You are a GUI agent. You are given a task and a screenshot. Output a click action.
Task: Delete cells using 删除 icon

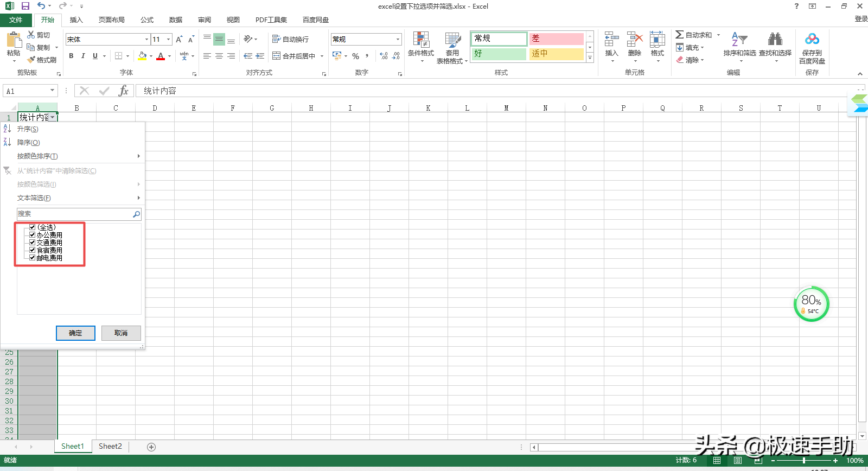point(634,47)
